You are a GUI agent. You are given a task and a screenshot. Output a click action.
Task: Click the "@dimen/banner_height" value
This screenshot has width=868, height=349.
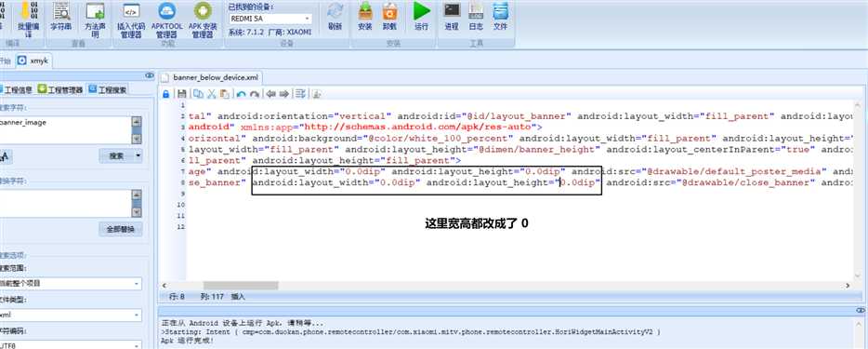point(539,149)
